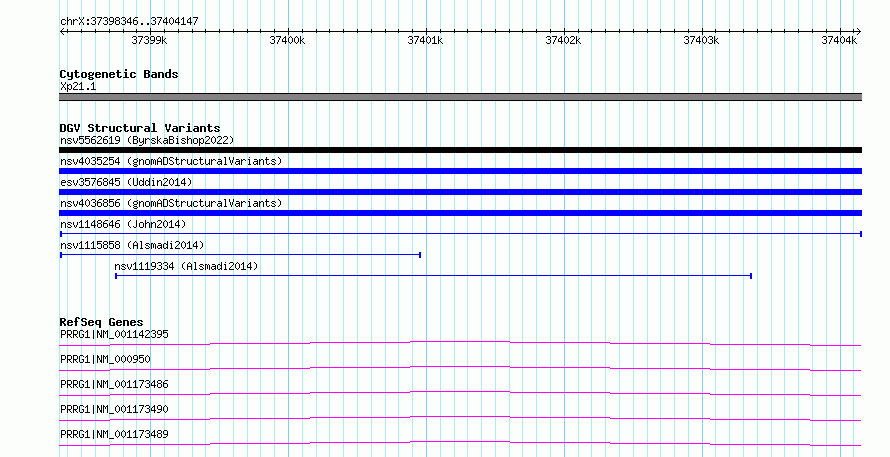Open nsv1119334 (Alsmadi2014) variant label
The height and width of the screenshot is (457, 890).
coord(186,266)
